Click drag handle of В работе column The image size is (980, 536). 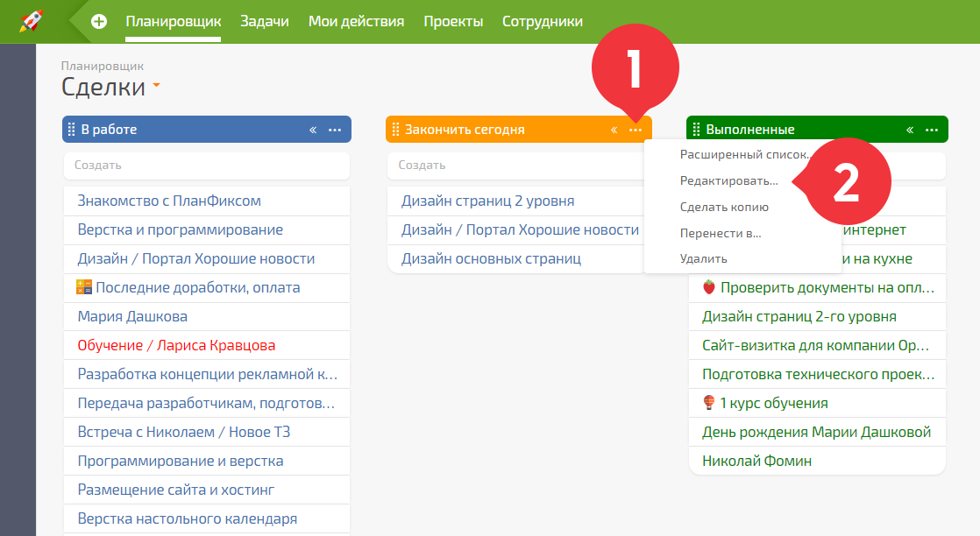71,130
